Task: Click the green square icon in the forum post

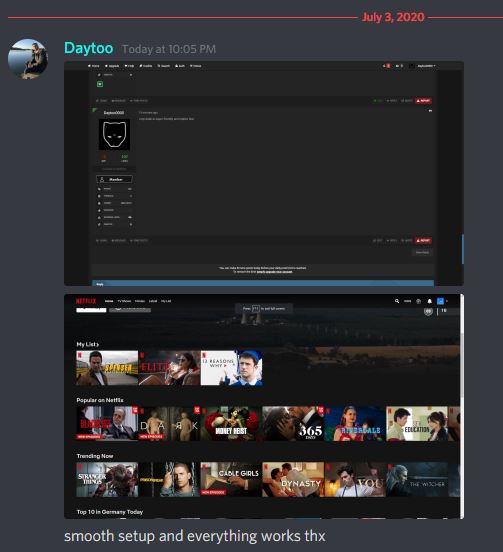Action: pos(100,84)
